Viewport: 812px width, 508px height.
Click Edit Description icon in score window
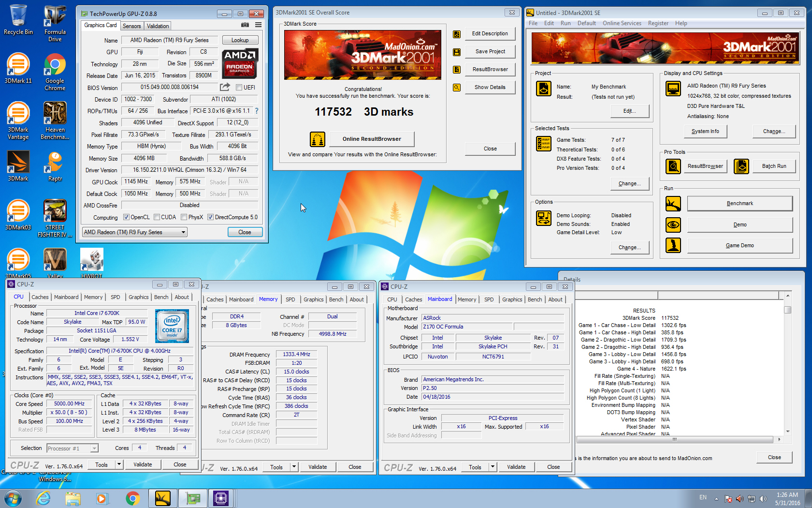point(456,34)
